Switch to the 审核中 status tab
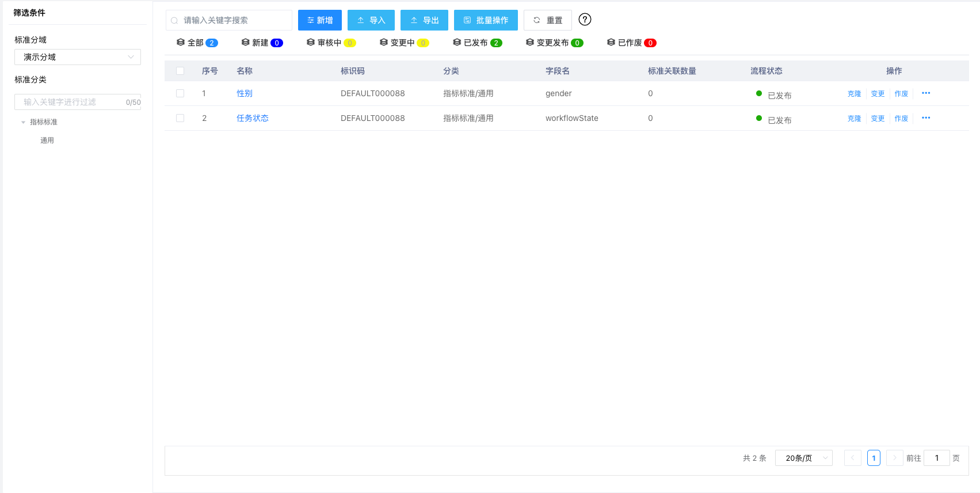980x493 pixels. pyautogui.click(x=331, y=43)
